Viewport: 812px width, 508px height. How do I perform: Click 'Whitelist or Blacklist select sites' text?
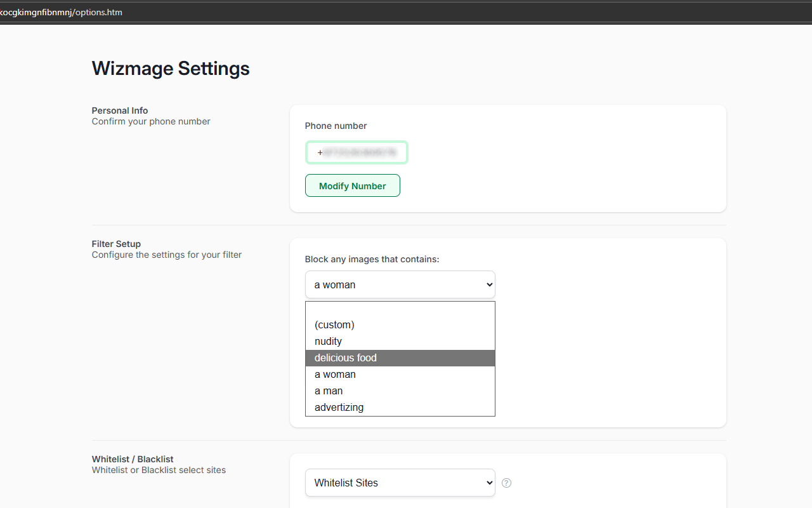tap(159, 470)
